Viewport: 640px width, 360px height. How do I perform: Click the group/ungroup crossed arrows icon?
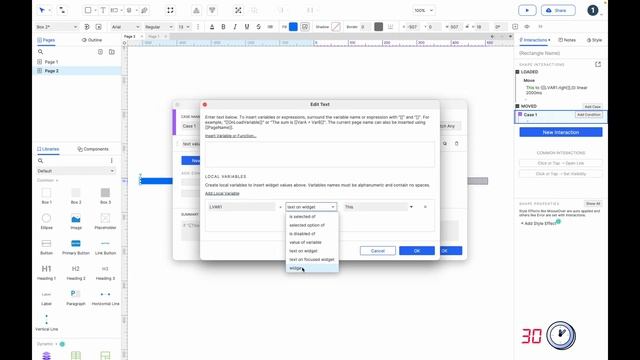pos(238,10)
